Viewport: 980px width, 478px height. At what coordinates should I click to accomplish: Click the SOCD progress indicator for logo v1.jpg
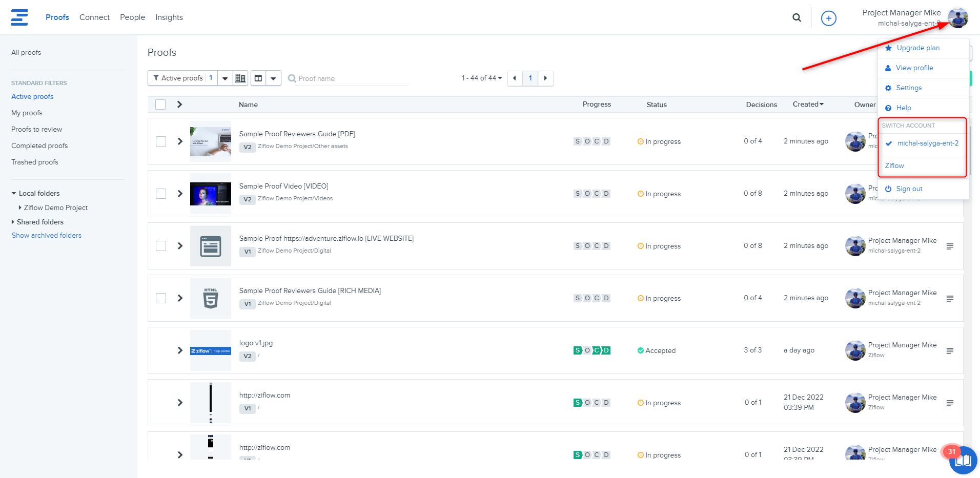[591, 350]
